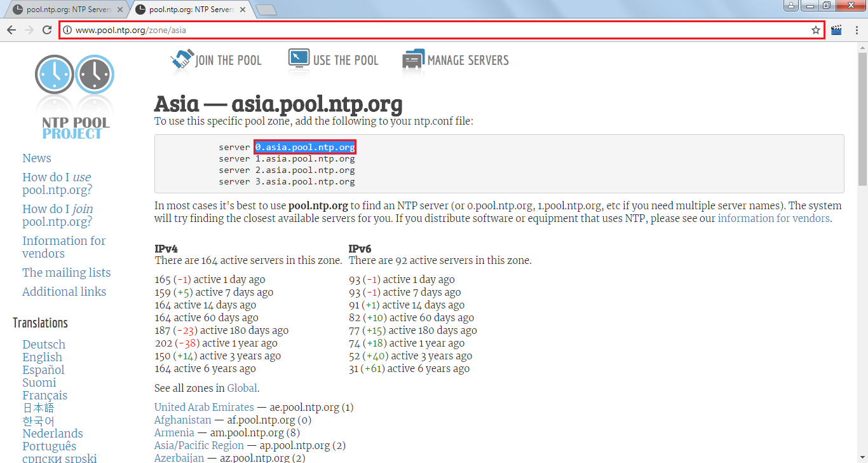Open Asia/Pacific Region zone link

[199, 445]
